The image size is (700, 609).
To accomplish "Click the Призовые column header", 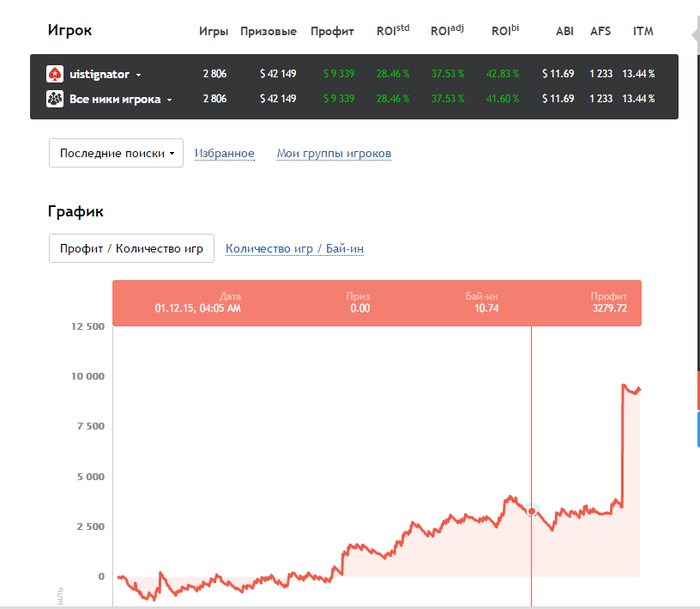I will [268, 31].
